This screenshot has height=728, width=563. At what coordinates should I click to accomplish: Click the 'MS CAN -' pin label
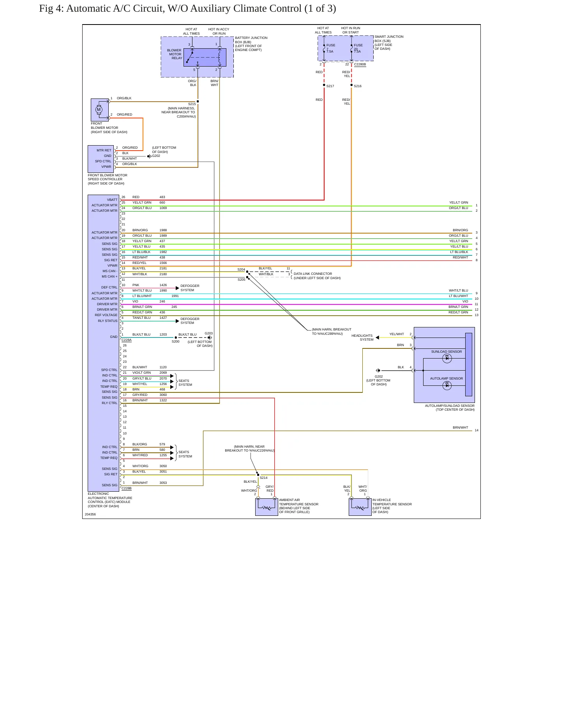110,271
